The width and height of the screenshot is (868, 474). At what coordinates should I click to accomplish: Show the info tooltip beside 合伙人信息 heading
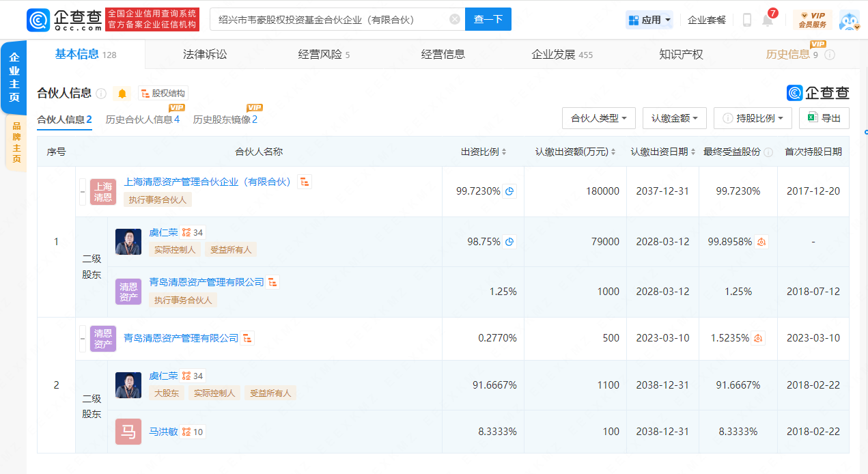point(101,94)
